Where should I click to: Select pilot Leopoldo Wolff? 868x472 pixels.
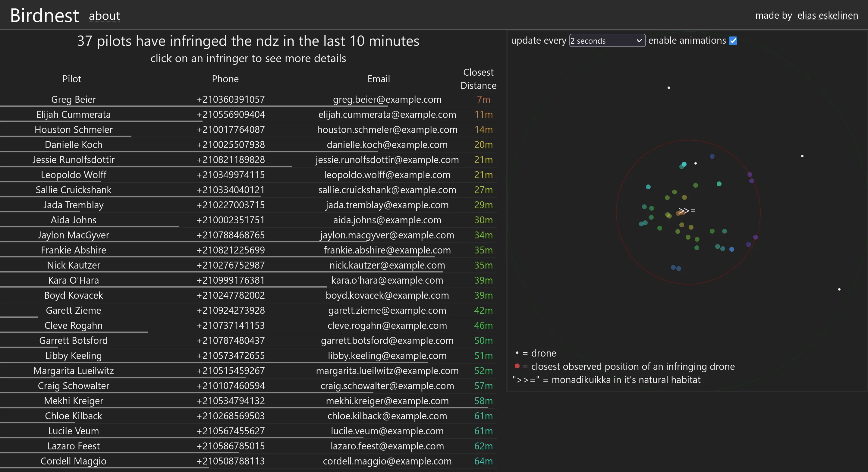coord(74,175)
